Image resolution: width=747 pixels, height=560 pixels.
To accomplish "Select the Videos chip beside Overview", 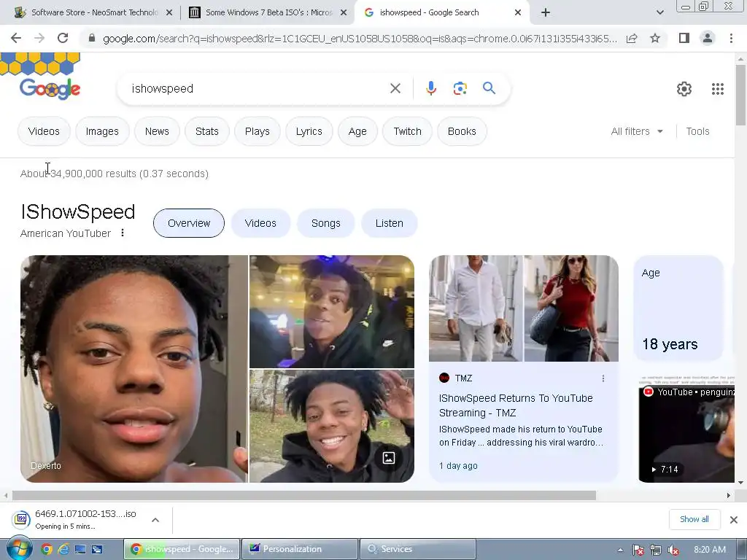I will (x=260, y=223).
